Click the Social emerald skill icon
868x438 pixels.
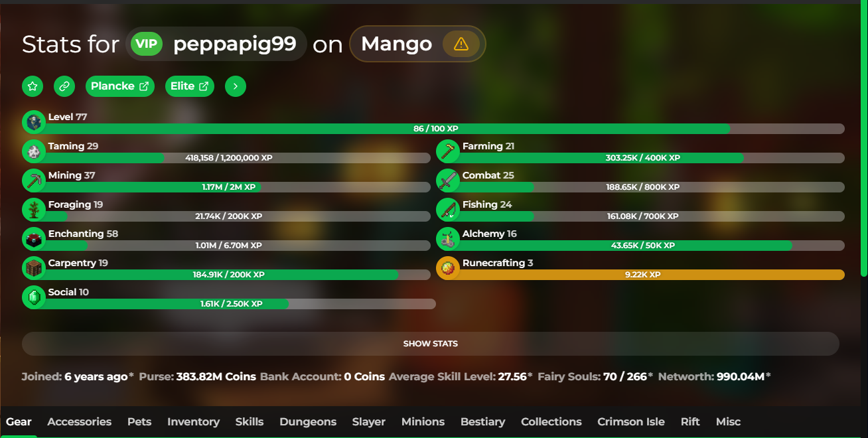(x=33, y=297)
